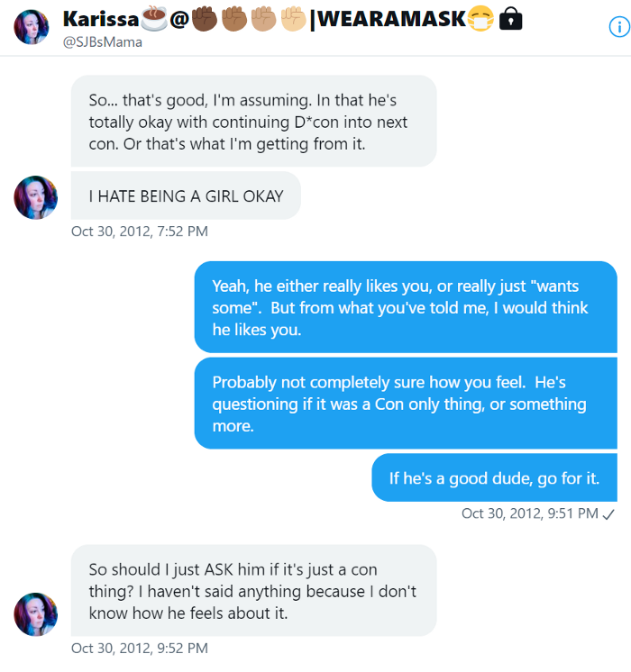The width and height of the screenshot is (631, 672).
Task: Click the Oct 30, 2012, 7:52 PM timestamp
Action: tap(140, 232)
